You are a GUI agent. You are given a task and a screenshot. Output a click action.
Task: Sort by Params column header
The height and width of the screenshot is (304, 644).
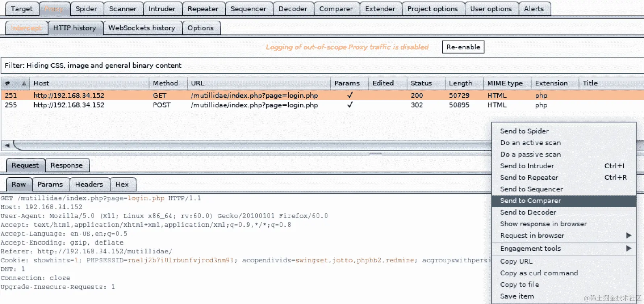tap(350, 83)
